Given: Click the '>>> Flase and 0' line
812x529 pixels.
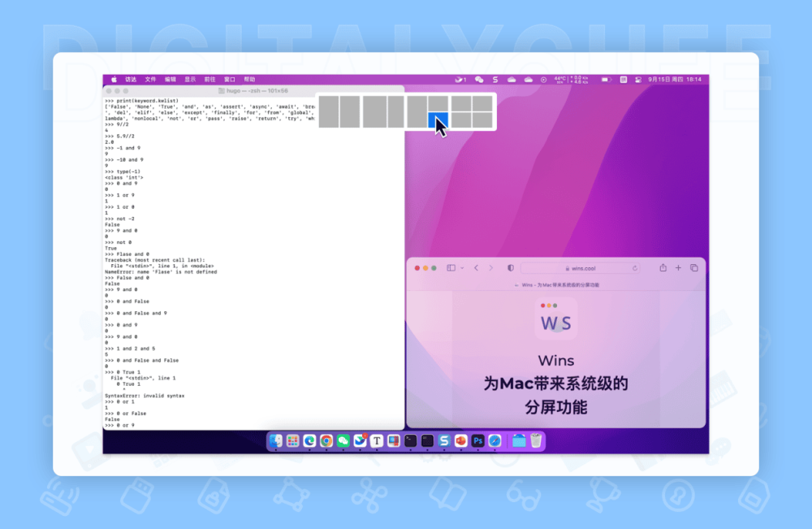Looking at the screenshot, I should tap(127, 254).
